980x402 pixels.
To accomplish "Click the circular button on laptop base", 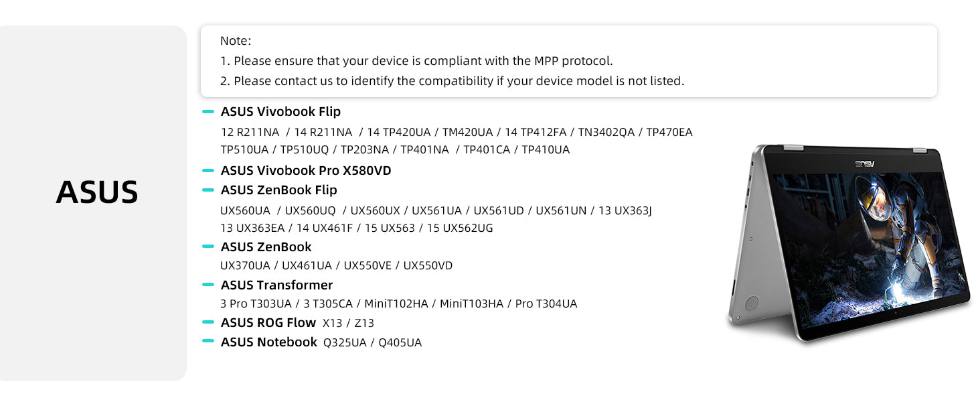I will tap(751, 302).
